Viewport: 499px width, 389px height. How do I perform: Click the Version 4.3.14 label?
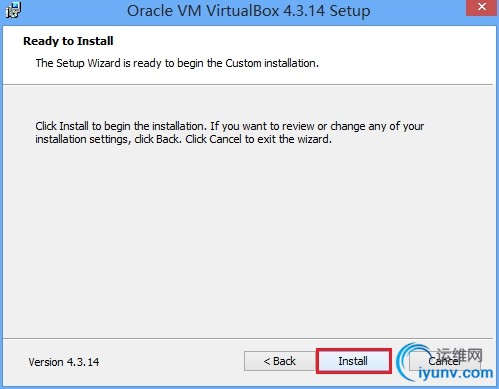[64, 362]
